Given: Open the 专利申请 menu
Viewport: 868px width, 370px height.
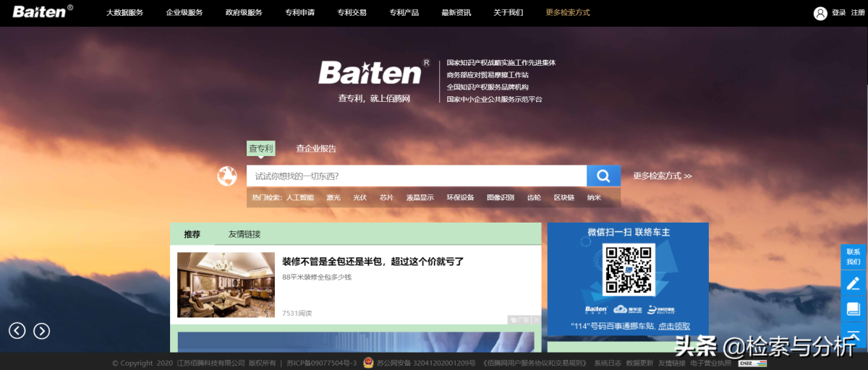Looking at the screenshot, I should click(299, 13).
